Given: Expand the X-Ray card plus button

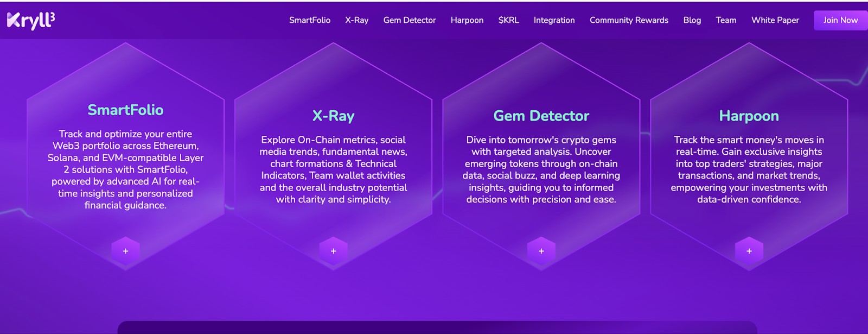Looking at the screenshot, I should click(x=334, y=251).
